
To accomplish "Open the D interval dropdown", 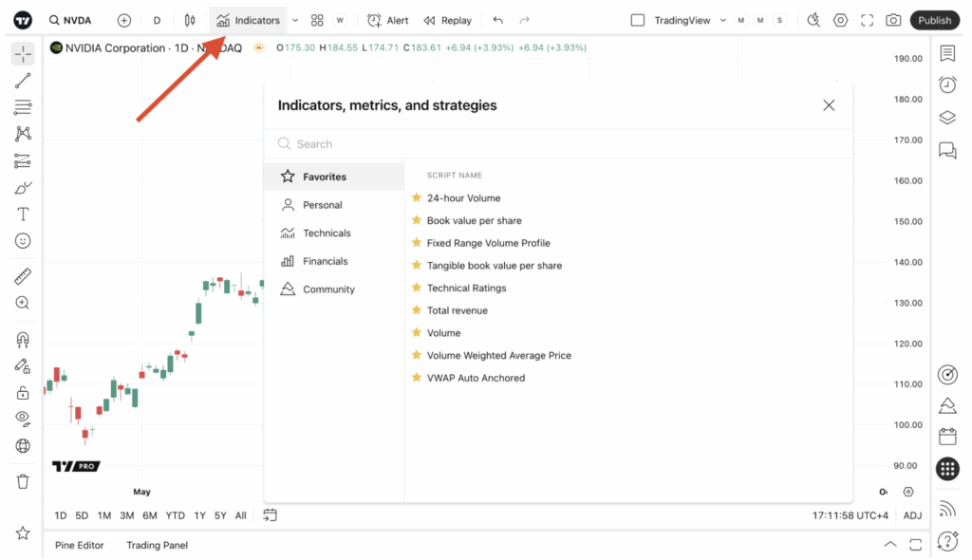I will pyautogui.click(x=157, y=19).
